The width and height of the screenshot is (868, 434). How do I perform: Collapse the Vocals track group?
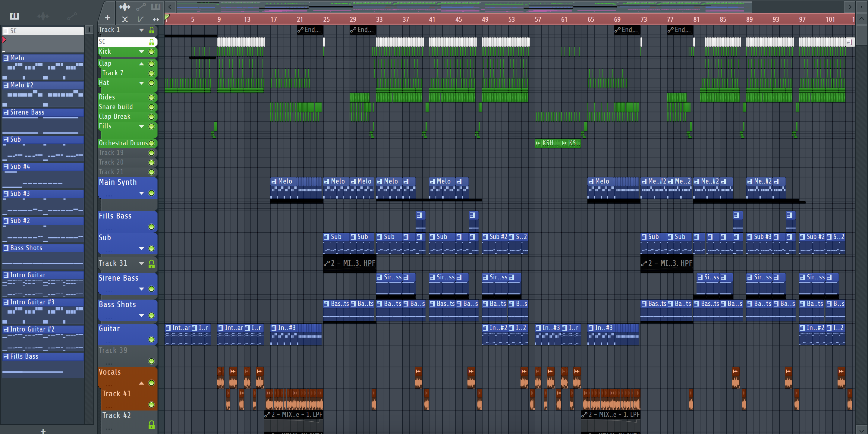point(142,383)
